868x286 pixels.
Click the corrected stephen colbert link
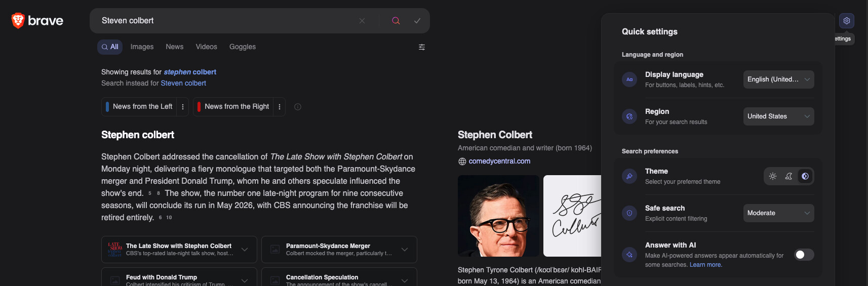(190, 72)
